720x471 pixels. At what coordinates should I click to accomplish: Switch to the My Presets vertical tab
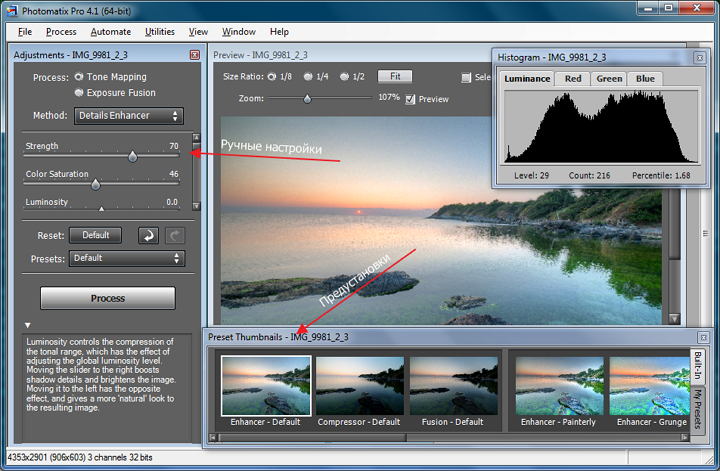pyautogui.click(x=698, y=408)
